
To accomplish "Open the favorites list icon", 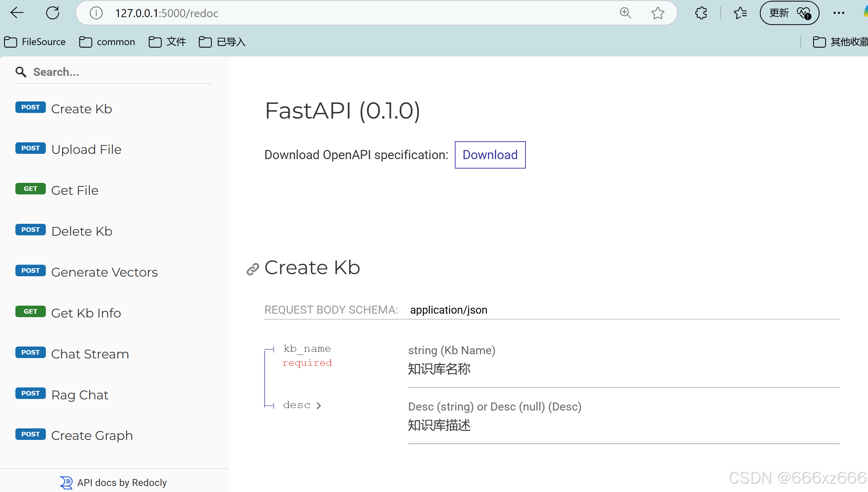I will tap(740, 13).
